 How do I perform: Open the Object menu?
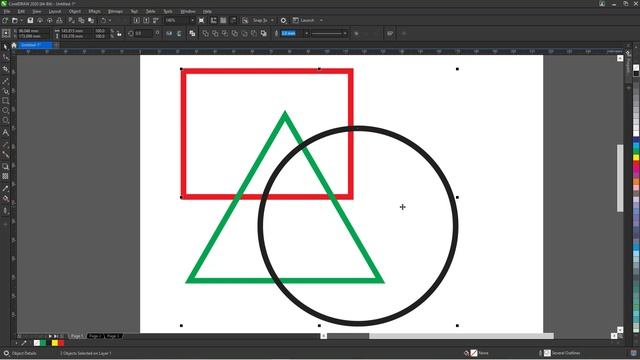pos(75,11)
